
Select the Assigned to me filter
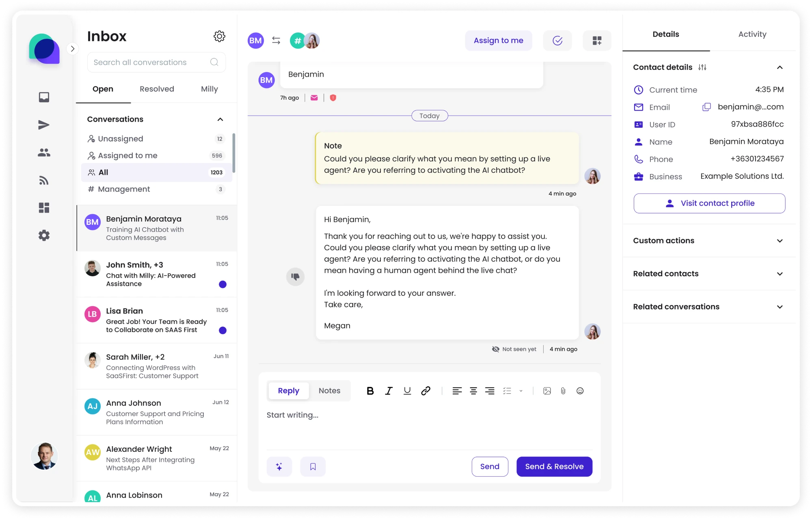[x=127, y=155]
